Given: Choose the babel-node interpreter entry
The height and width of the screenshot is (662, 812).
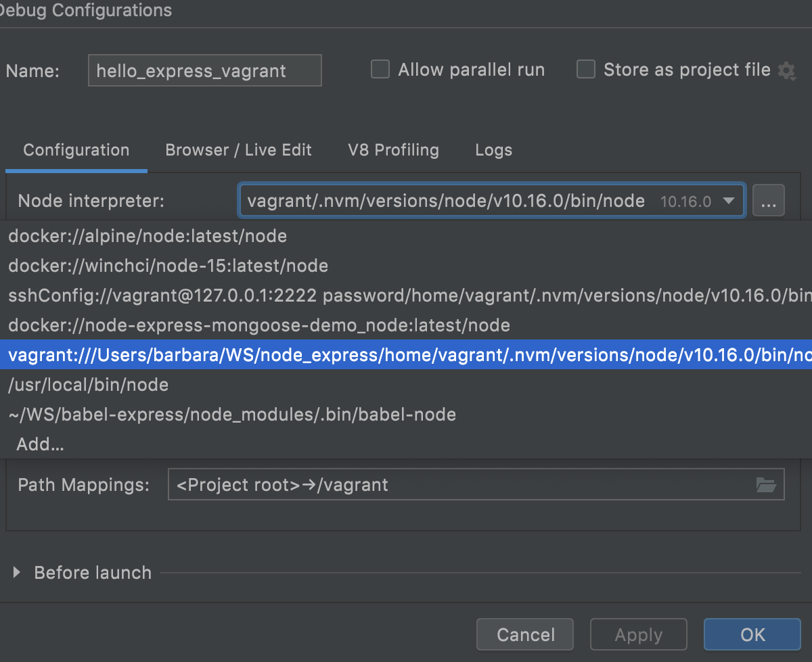Looking at the screenshot, I should point(230,414).
